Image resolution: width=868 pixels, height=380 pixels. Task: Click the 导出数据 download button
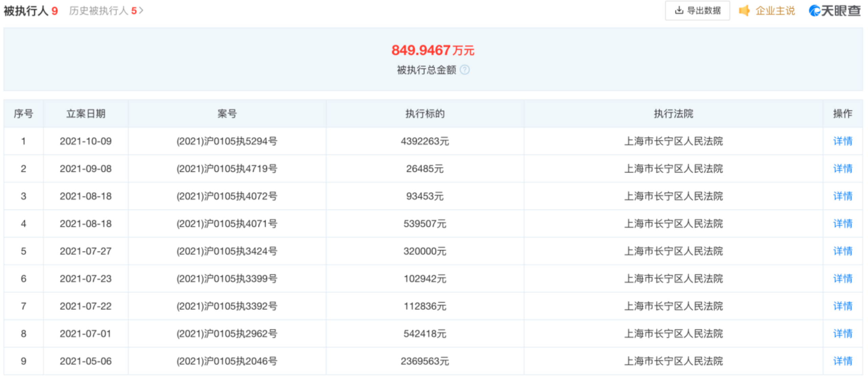pos(697,11)
